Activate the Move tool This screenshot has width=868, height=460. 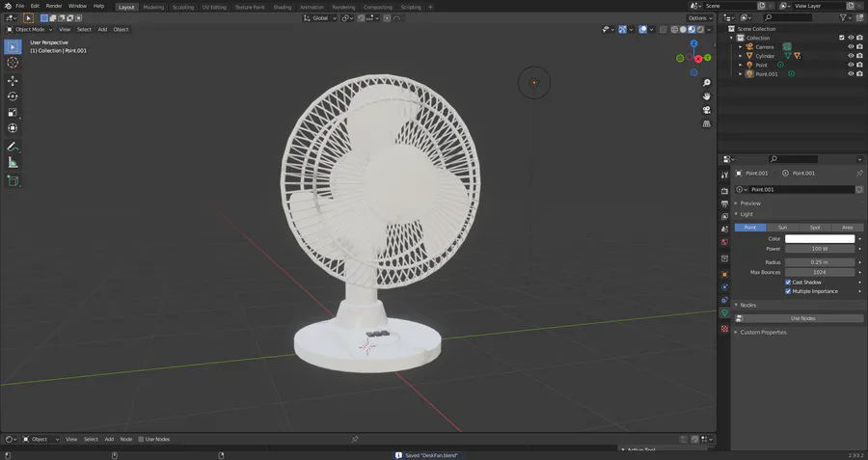coord(13,81)
